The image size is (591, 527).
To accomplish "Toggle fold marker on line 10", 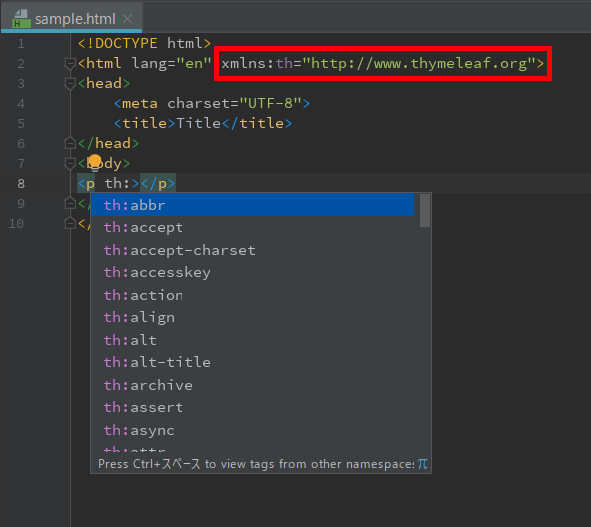I will click(70, 223).
